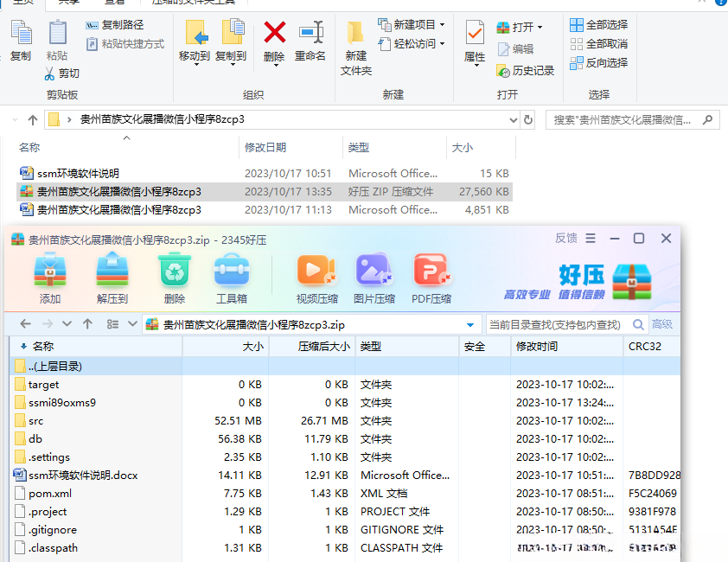This screenshot has width=728, height=562.
Task: Click the Feedback link in 好压 title bar
Action: point(566,239)
